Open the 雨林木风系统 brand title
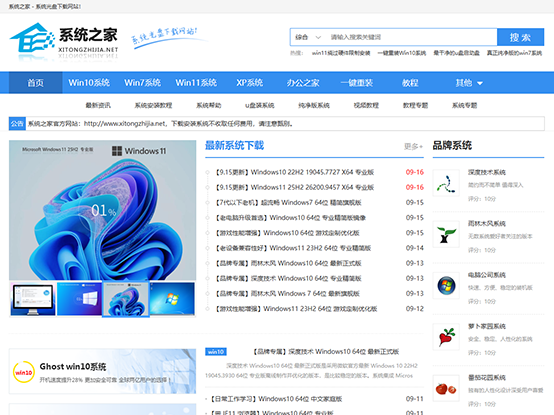The image size is (554, 415). [x=487, y=224]
